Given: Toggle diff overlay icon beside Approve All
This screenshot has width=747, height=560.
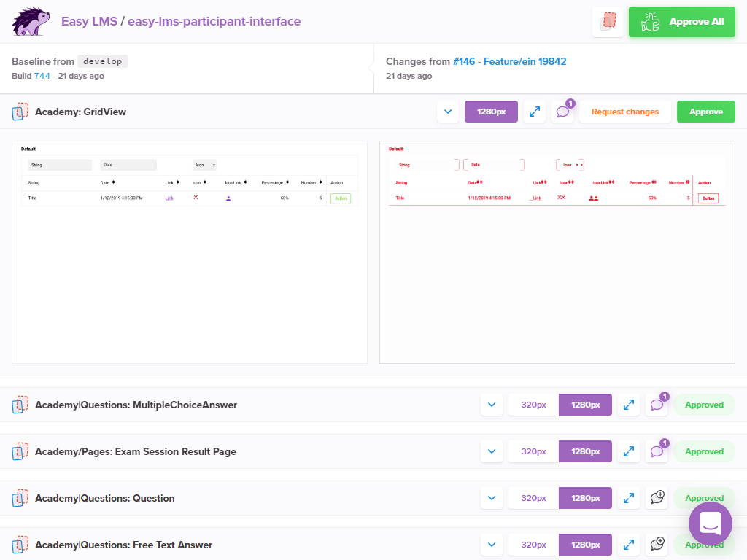Looking at the screenshot, I should coord(608,22).
